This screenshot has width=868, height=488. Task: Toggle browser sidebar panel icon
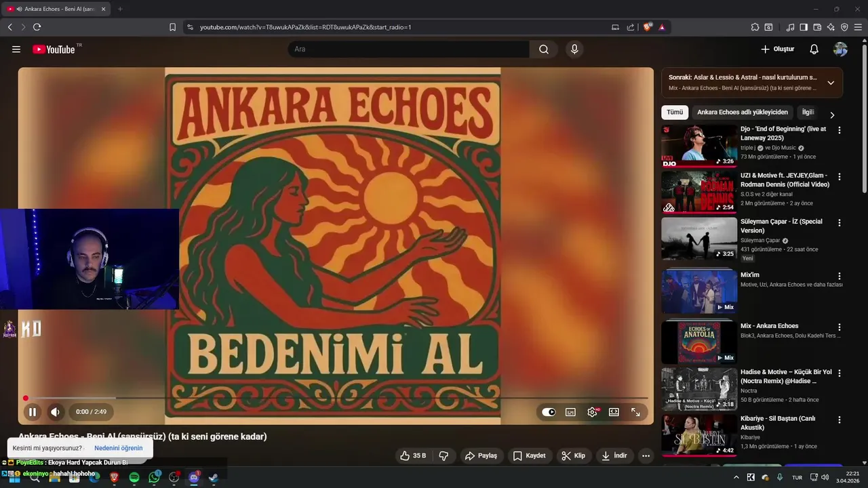[x=804, y=27]
